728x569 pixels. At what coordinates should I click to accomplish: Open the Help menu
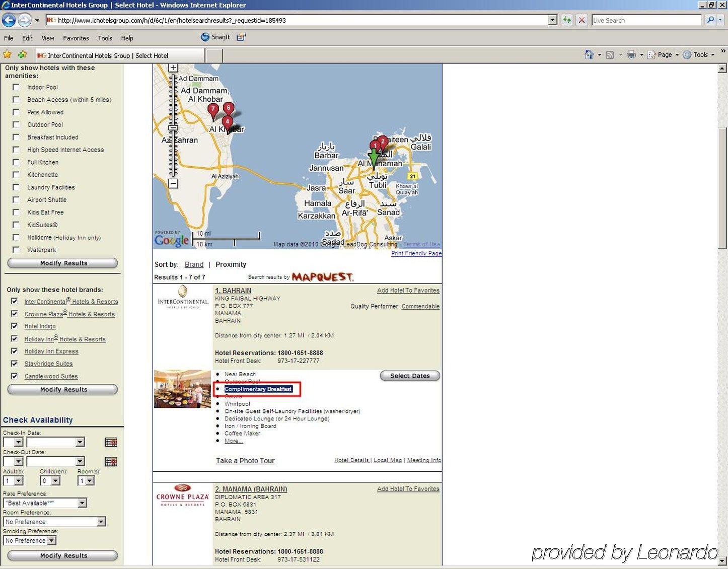(127, 38)
